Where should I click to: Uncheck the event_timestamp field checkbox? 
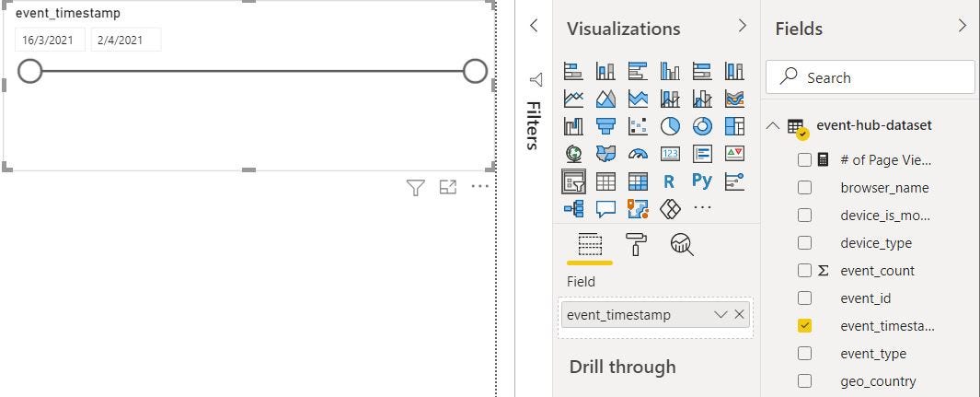click(x=805, y=326)
